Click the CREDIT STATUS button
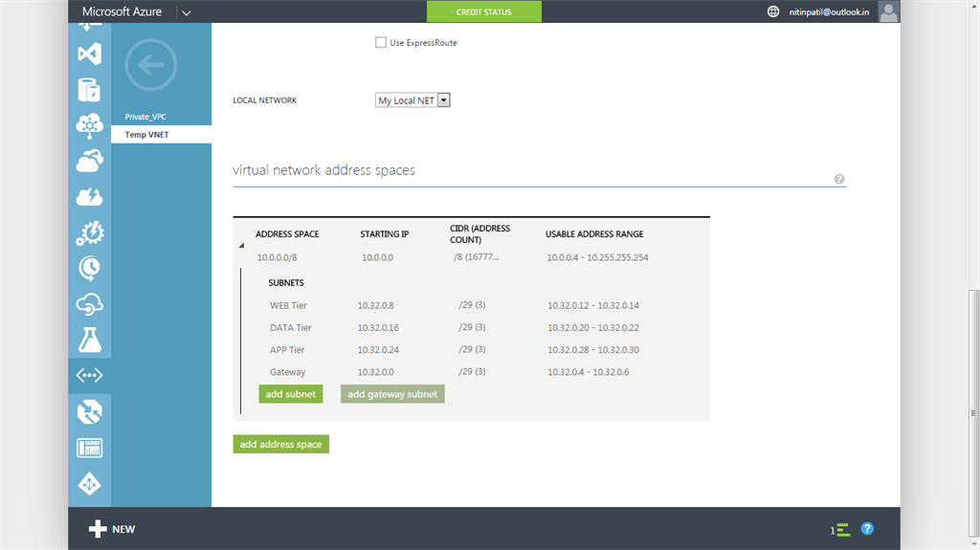 (x=483, y=11)
